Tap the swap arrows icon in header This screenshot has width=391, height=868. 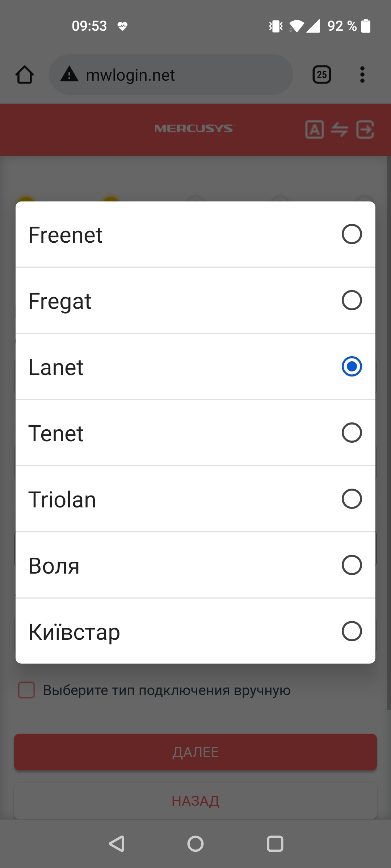coord(339,129)
